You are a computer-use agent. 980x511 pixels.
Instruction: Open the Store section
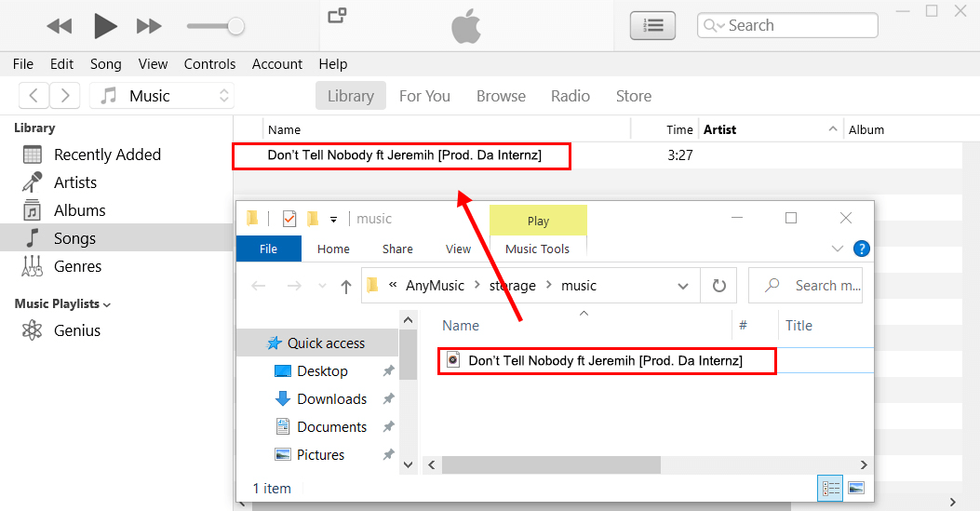(x=633, y=96)
